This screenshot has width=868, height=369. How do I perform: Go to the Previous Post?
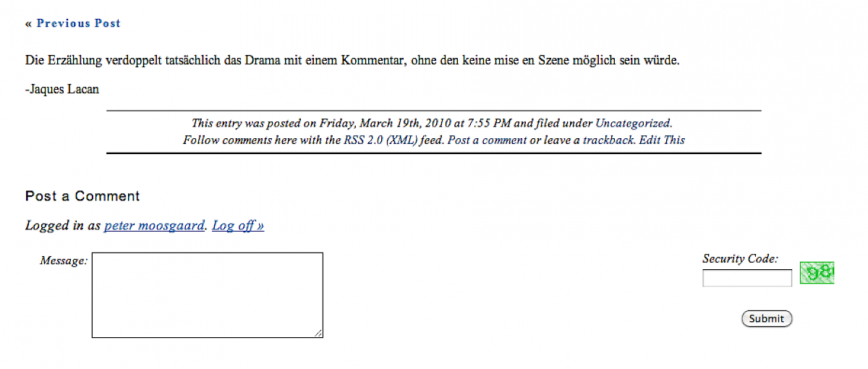(x=78, y=23)
